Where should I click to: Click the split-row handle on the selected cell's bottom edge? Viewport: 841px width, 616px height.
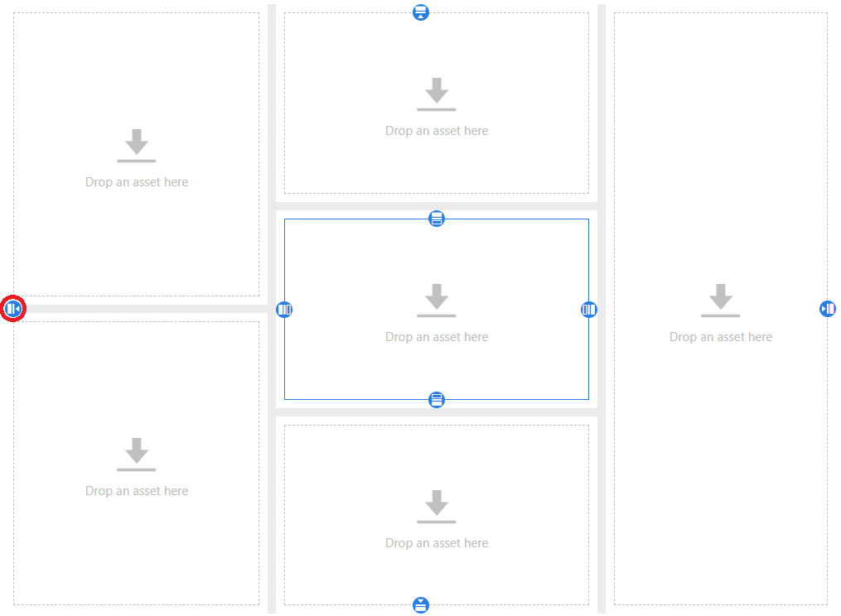click(437, 400)
